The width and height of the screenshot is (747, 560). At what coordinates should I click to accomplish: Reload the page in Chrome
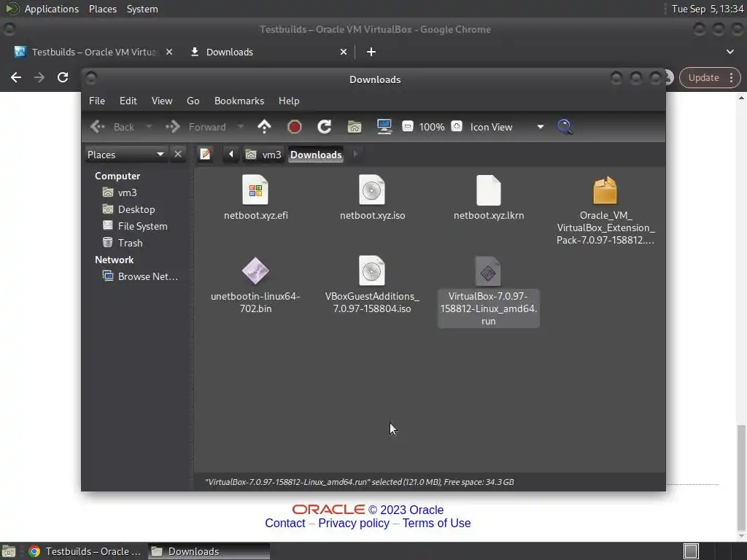[63, 77]
